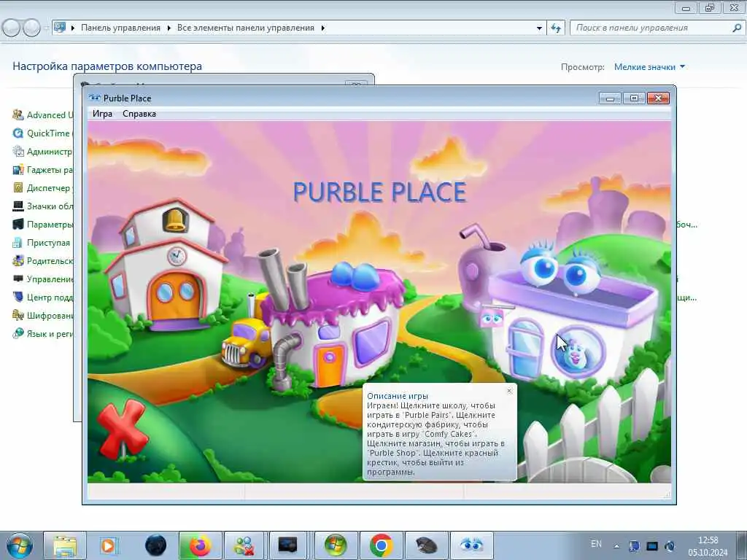
Task: Open the Windows Start menu
Action: (20, 545)
